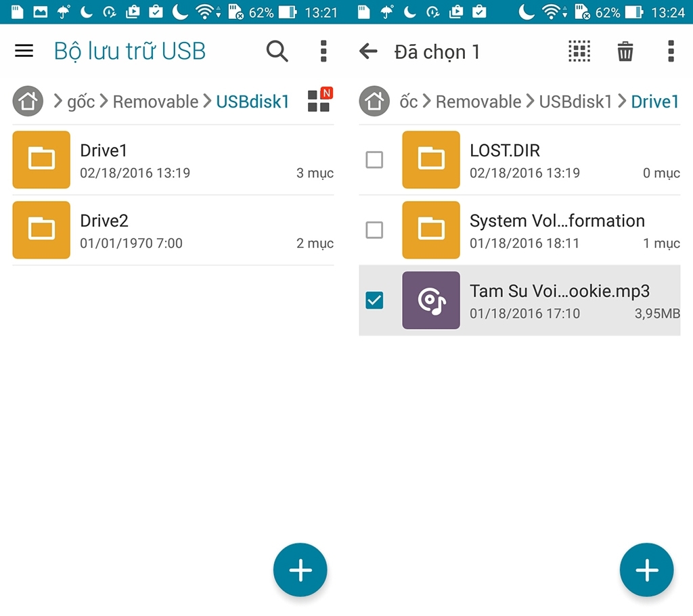The image size is (693, 616).
Task: Tap the Tam Su Voi...ookie.mp3 filename
Action: pyautogui.click(x=560, y=291)
